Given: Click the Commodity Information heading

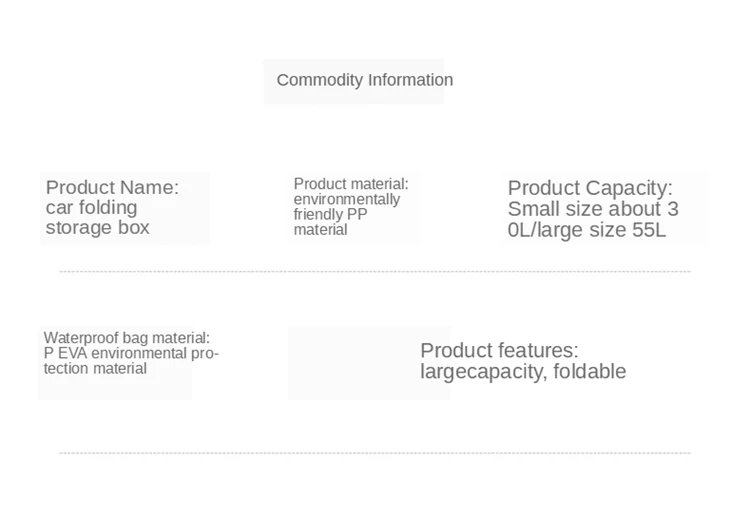Looking at the screenshot, I should pyautogui.click(x=364, y=80).
